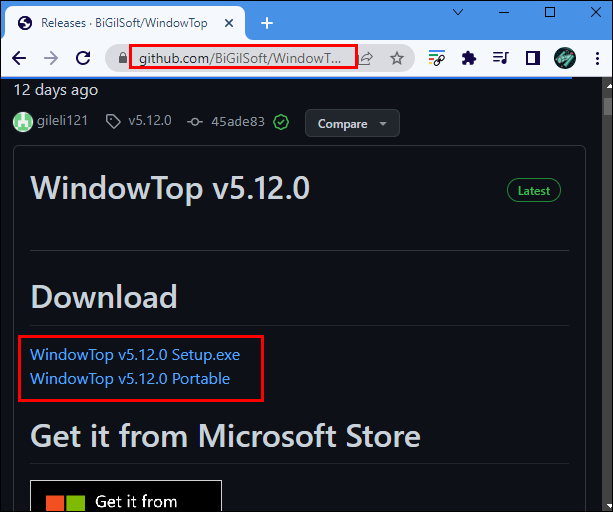Download WindowTop v5.12.0 Portable
613x512 pixels.
(130, 379)
